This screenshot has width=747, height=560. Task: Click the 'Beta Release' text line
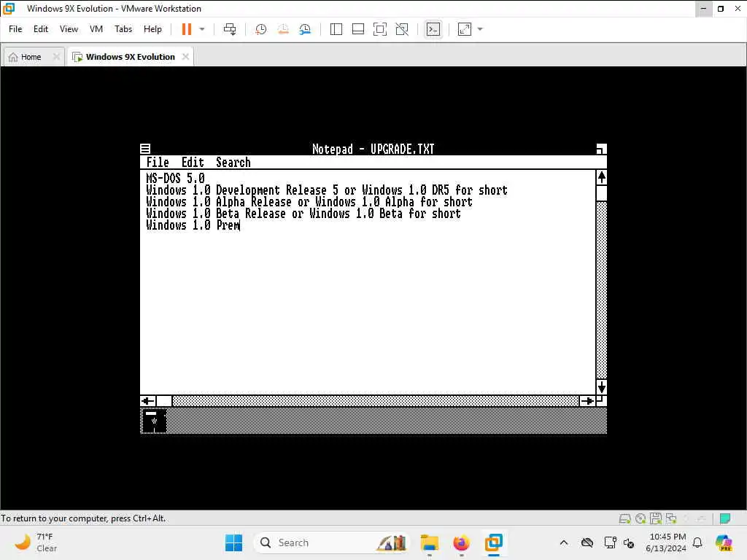(x=303, y=214)
